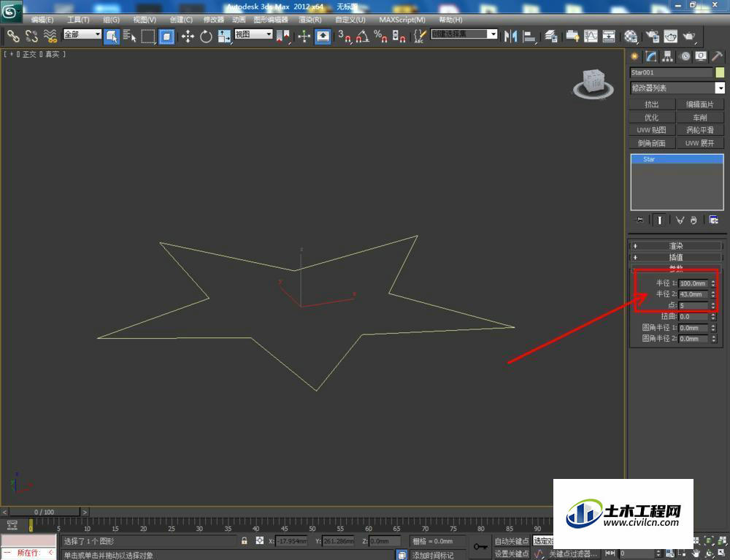
Task: Open the MAXScript menu
Action: [x=402, y=20]
